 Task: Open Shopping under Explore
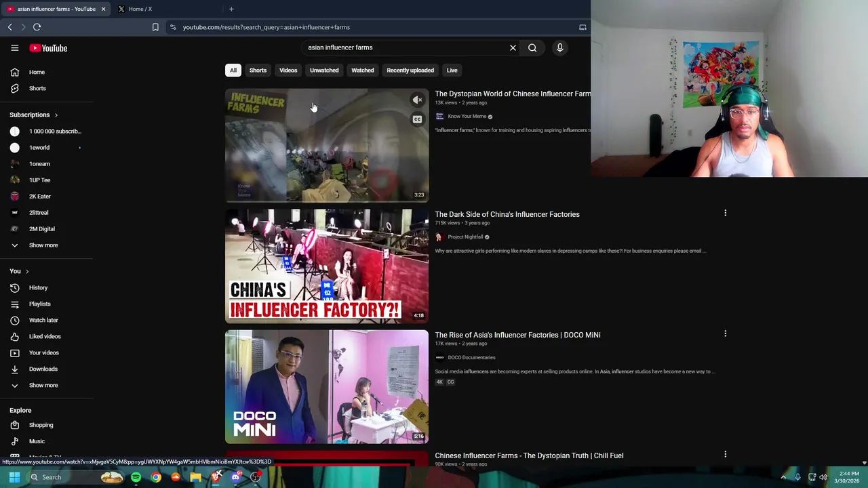[41, 425]
